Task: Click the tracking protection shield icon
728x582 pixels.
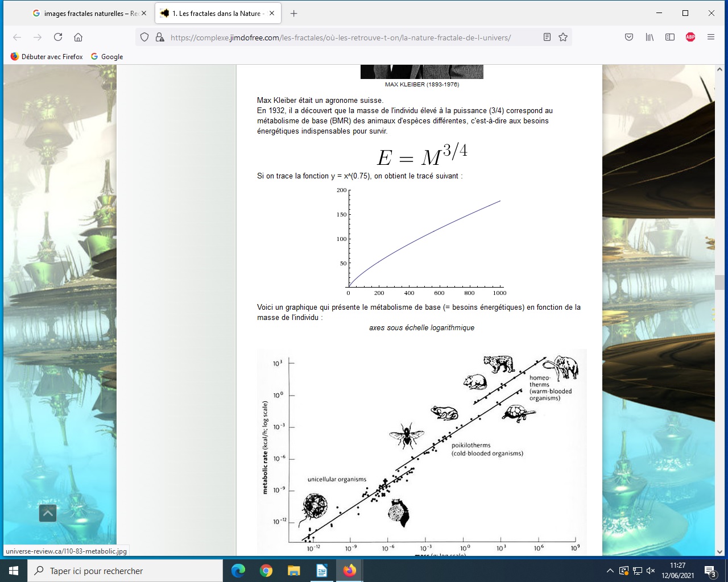Action: (144, 37)
